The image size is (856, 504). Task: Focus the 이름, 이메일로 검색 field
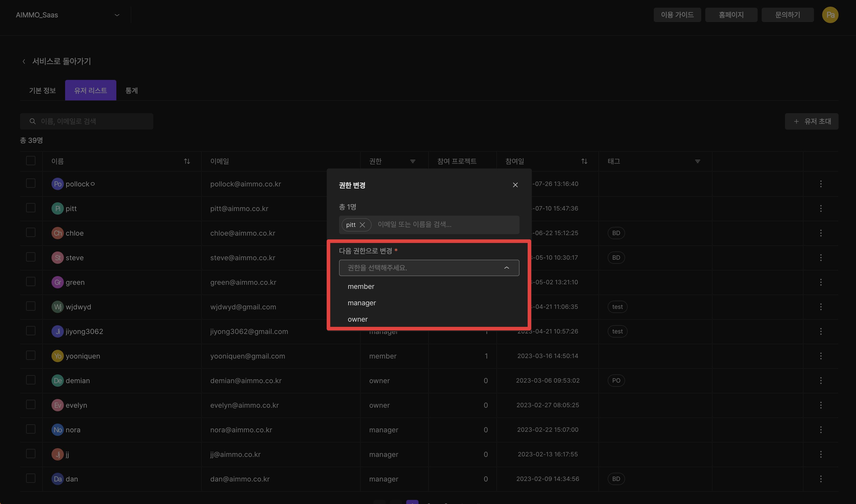click(87, 121)
